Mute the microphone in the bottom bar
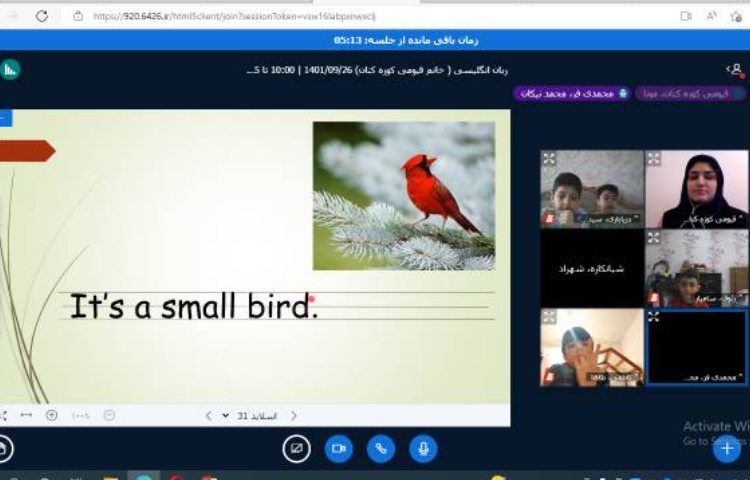 pos(423,449)
